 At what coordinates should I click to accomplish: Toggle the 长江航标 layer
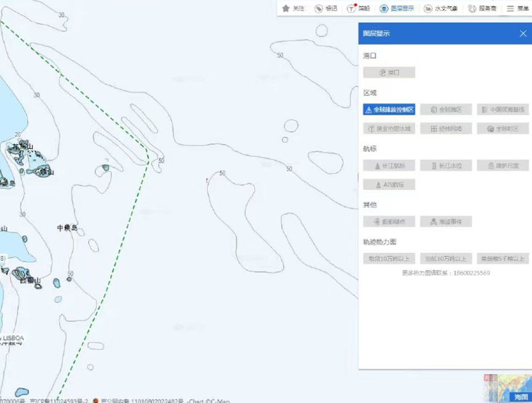pos(389,166)
